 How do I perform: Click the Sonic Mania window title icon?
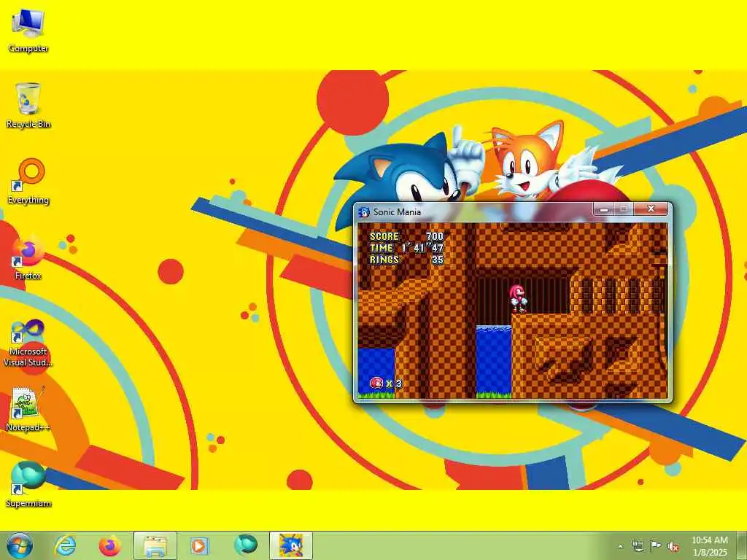[x=364, y=212]
